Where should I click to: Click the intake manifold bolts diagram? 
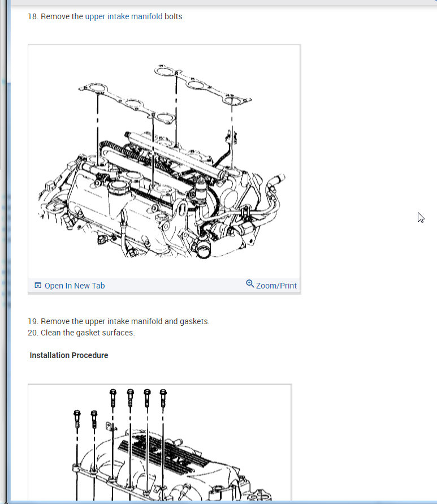coord(159,443)
